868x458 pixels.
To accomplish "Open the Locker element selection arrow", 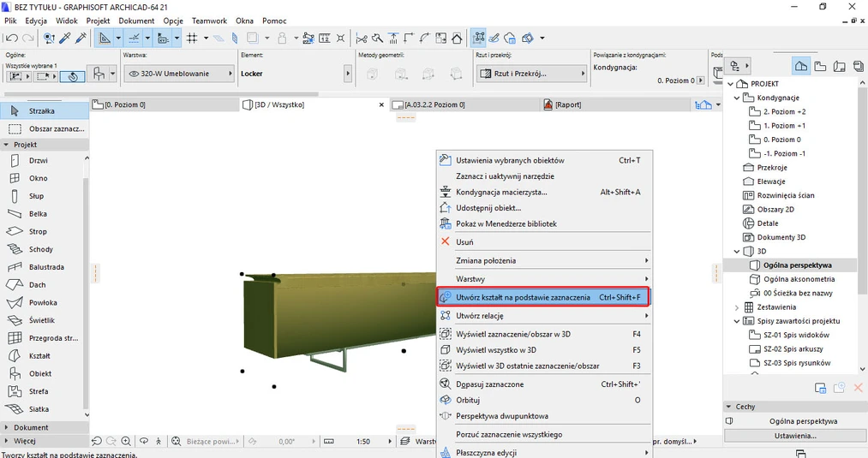I will pos(348,74).
